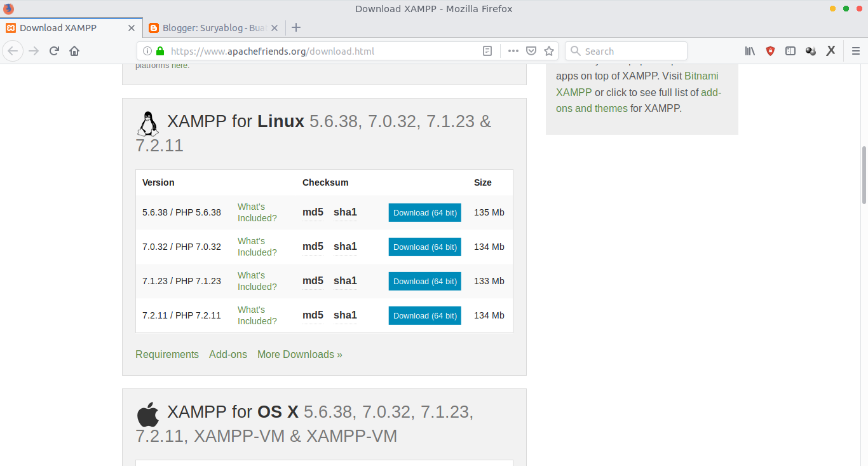
Task: Select the 133 Mb size value
Action: click(489, 281)
